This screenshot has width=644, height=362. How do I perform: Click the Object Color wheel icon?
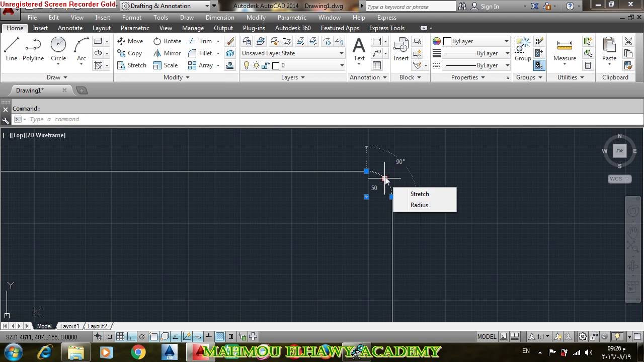(437, 41)
